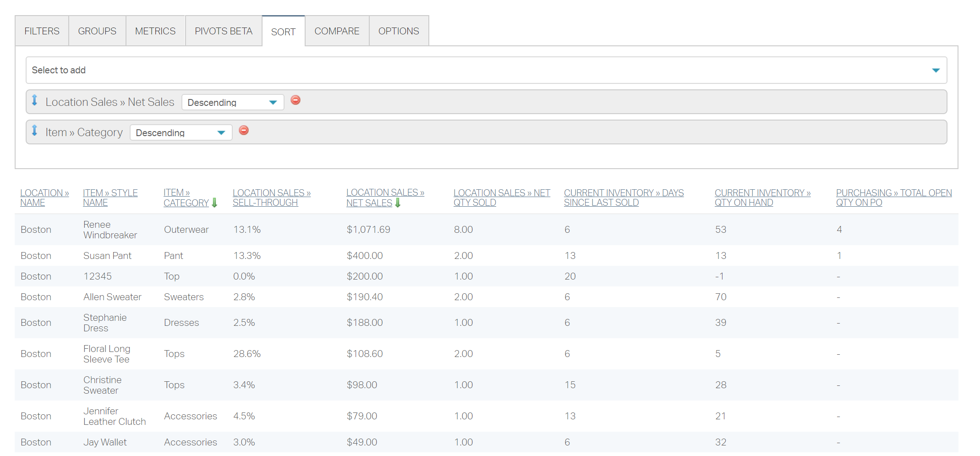Open the Descending dropdown for Location Sales sort
Screen dimensions: 980x456
point(232,102)
